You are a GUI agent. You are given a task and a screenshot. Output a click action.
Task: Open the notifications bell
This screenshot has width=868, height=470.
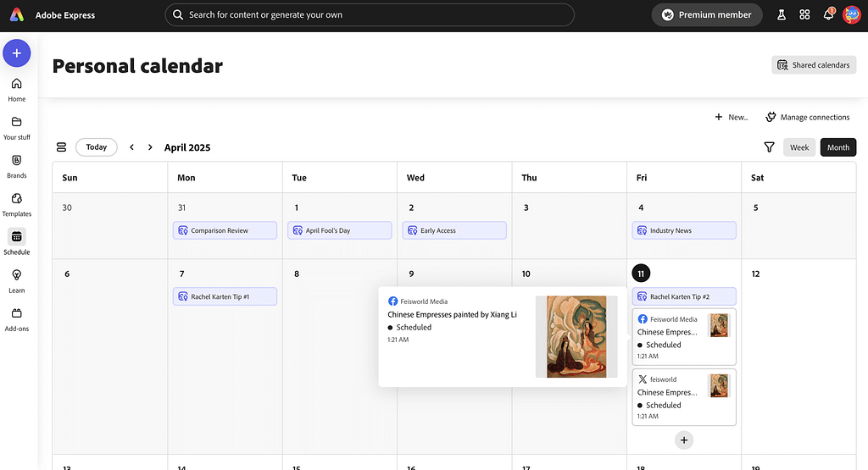[829, 15]
